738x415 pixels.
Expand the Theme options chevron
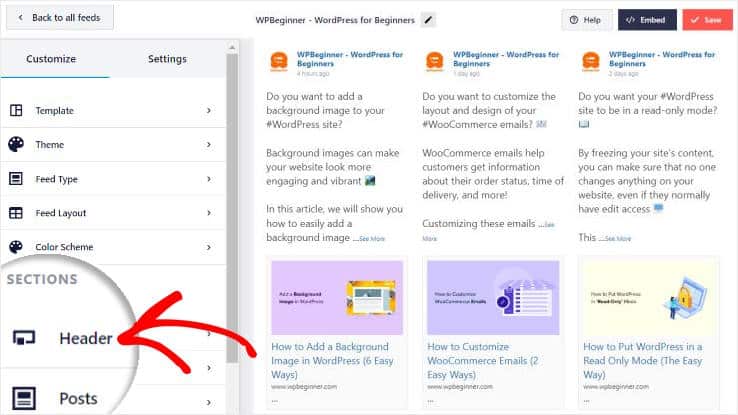coord(209,144)
